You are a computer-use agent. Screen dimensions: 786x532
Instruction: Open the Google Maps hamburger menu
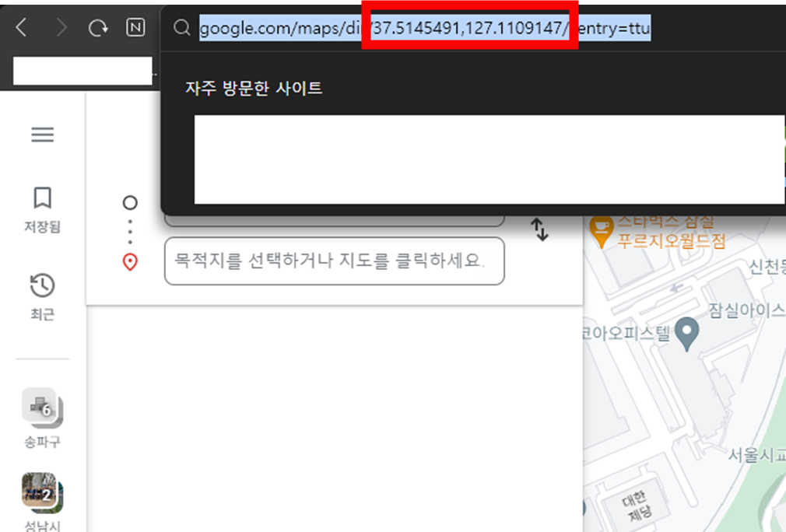(x=42, y=135)
